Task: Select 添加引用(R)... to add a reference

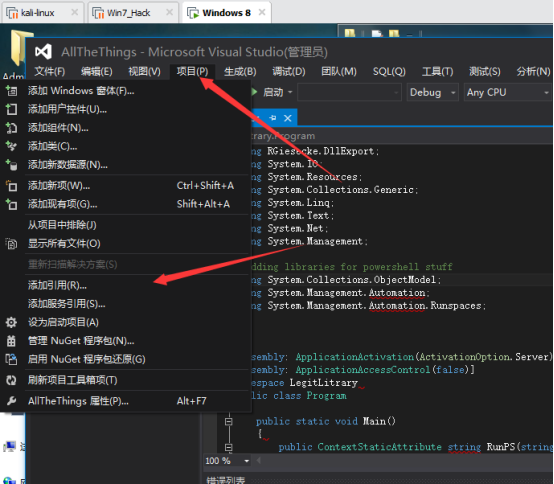Action: tap(125, 285)
